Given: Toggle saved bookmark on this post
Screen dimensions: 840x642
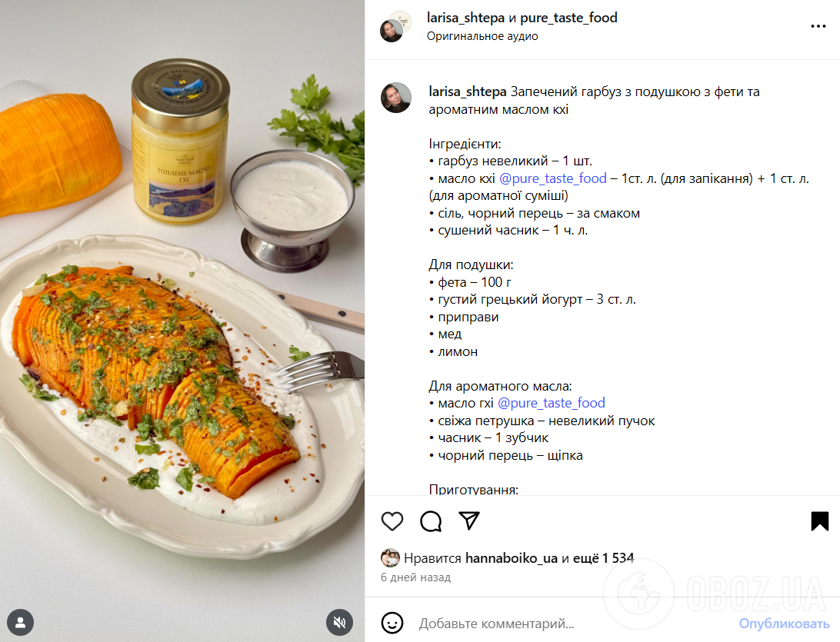Looking at the screenshot, I should point(819,521).
